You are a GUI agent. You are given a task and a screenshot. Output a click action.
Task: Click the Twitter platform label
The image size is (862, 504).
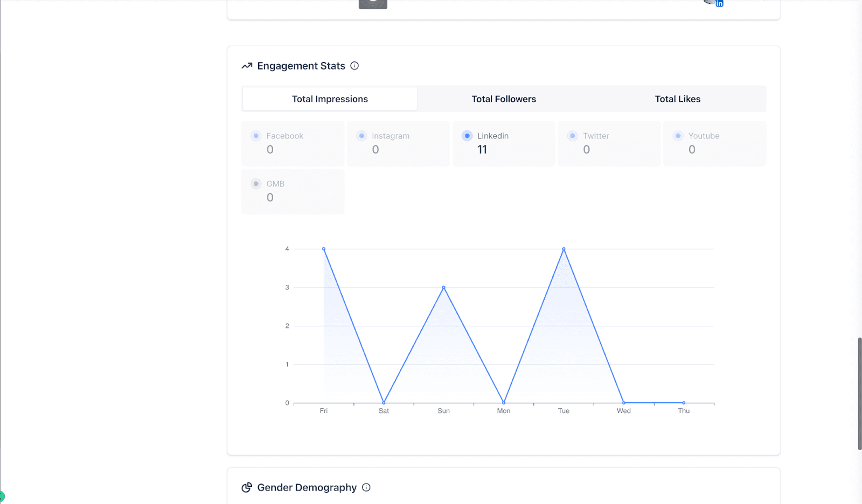point(596,136)
